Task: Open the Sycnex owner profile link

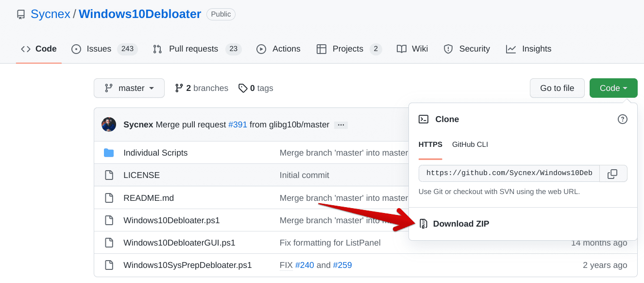Action: (x=51, y=14)
